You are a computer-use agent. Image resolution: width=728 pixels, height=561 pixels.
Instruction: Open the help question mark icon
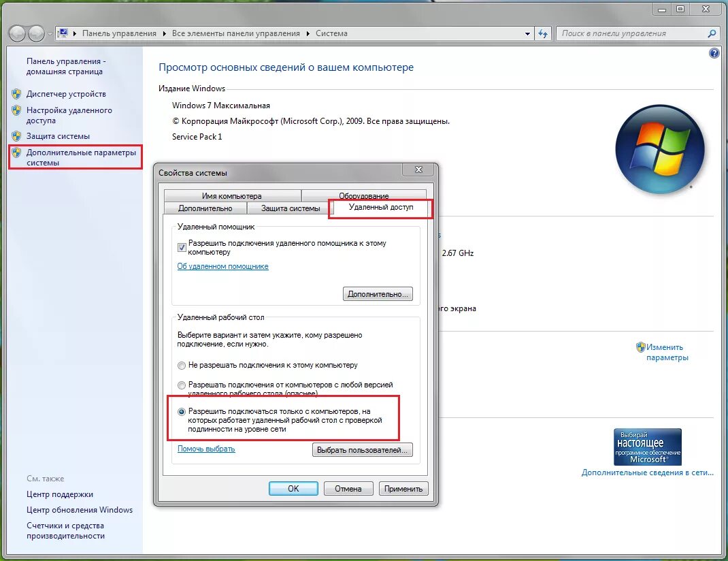(x=714, y=53)
